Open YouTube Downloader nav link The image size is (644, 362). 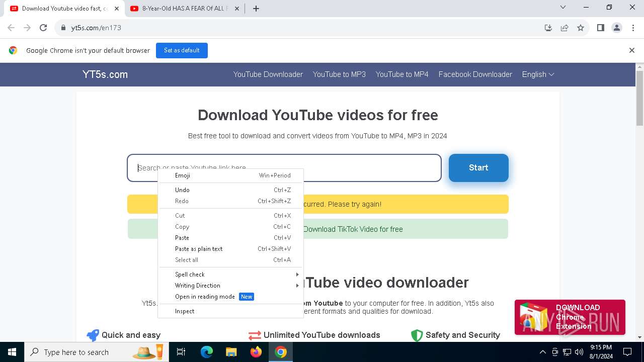268,74
